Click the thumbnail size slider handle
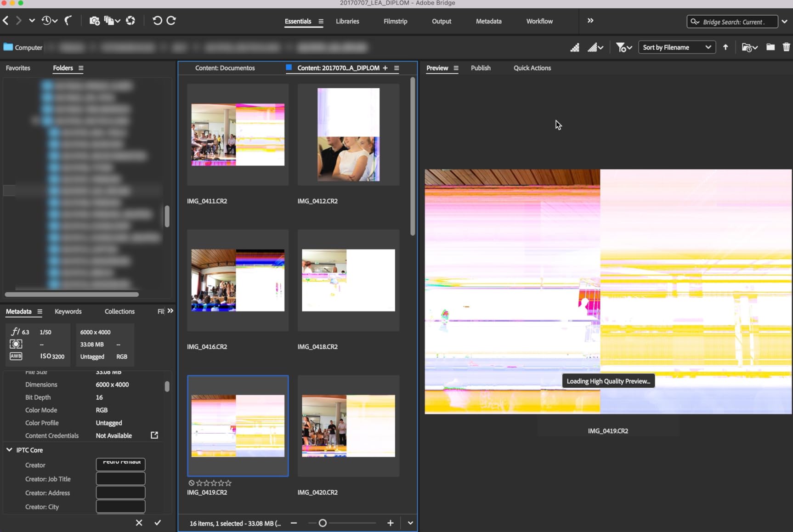 [323, 523]
